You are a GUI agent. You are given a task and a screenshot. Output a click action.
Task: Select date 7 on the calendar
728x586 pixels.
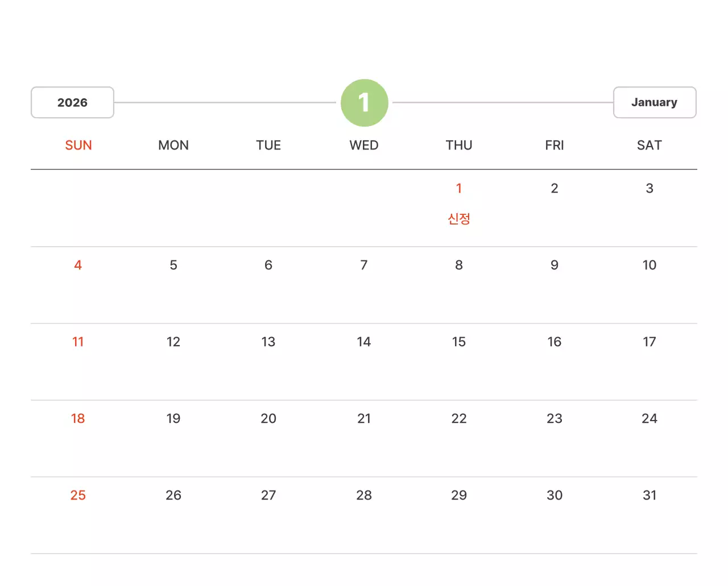[364, 265]
